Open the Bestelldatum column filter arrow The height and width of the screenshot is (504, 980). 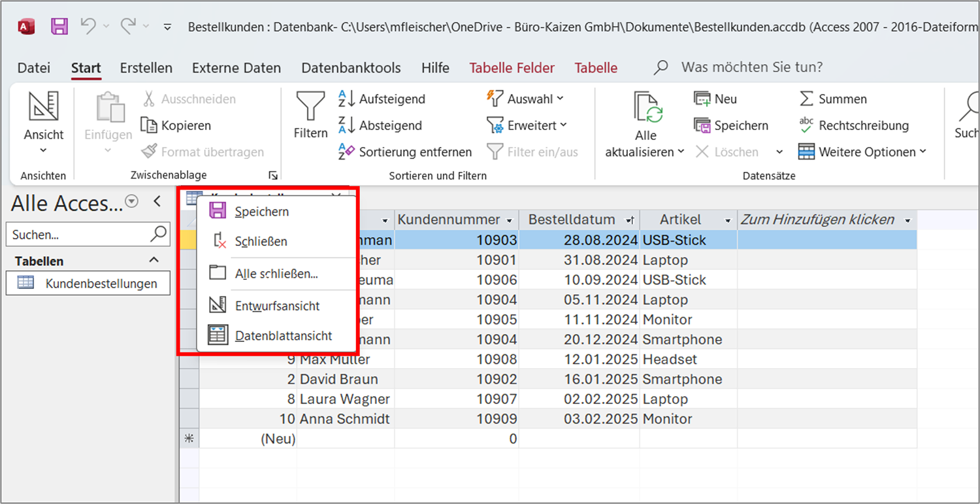point(630,220)
